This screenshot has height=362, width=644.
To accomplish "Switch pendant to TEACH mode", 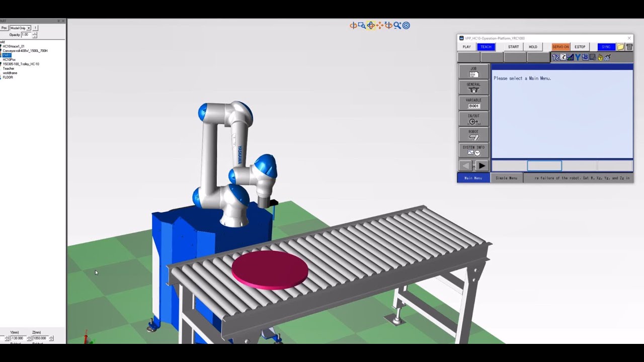I will click(x=486, y=47).
